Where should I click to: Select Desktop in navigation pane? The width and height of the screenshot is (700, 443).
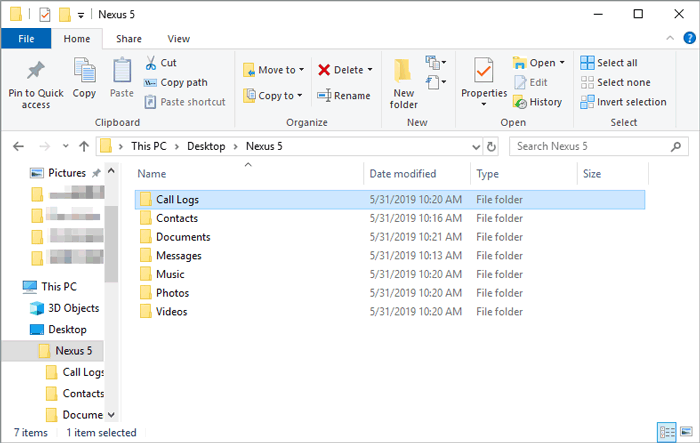click(58, 330)
